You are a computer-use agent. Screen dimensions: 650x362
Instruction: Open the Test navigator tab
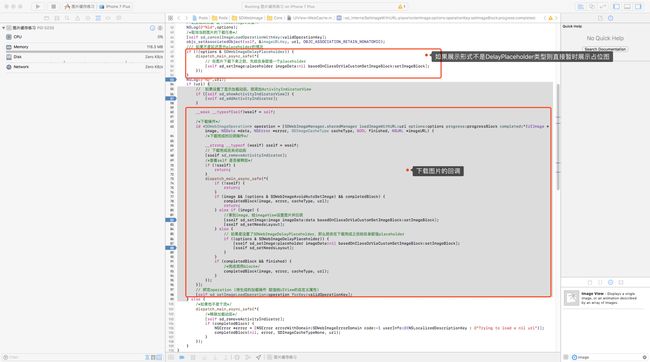pos(88,18)
